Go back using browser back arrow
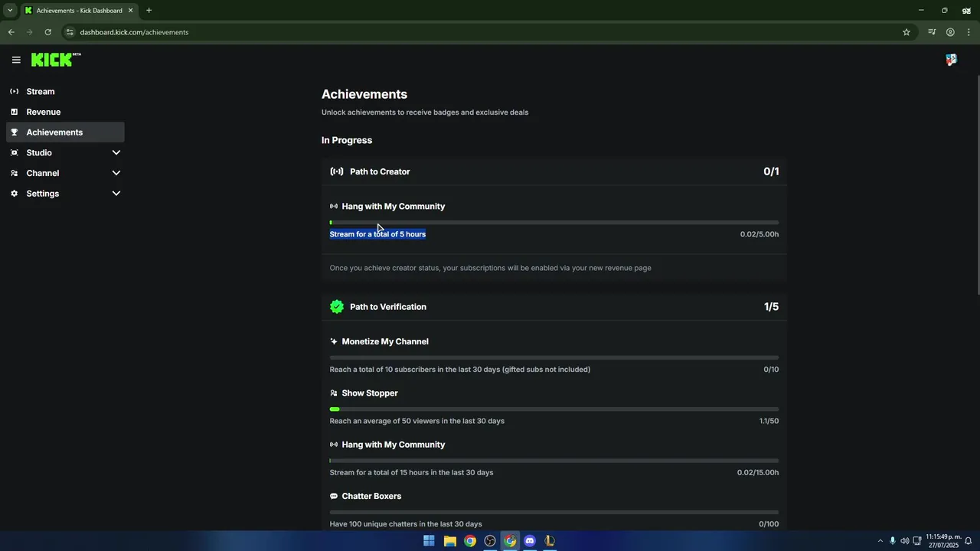Image resolution: width=980 pixels, height=551 pixels. point(11,32)
